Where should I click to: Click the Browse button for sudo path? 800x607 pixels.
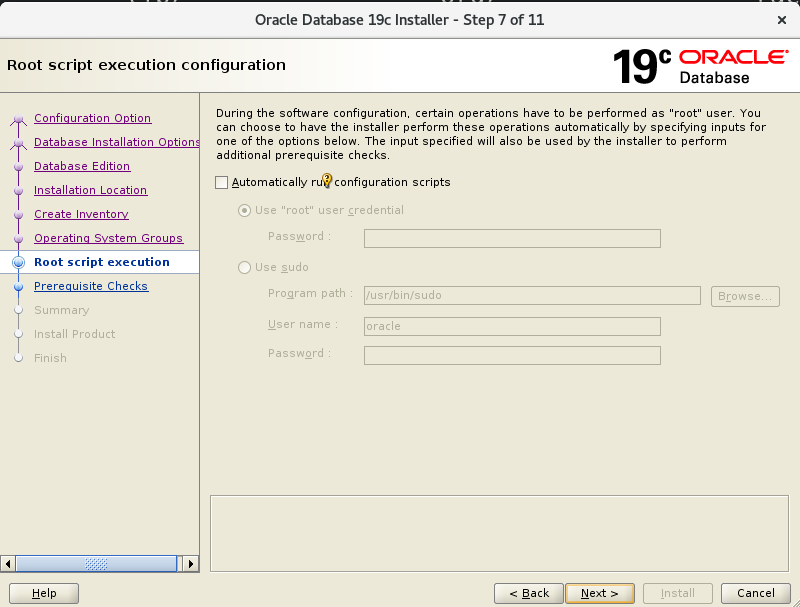pos(745,296)
